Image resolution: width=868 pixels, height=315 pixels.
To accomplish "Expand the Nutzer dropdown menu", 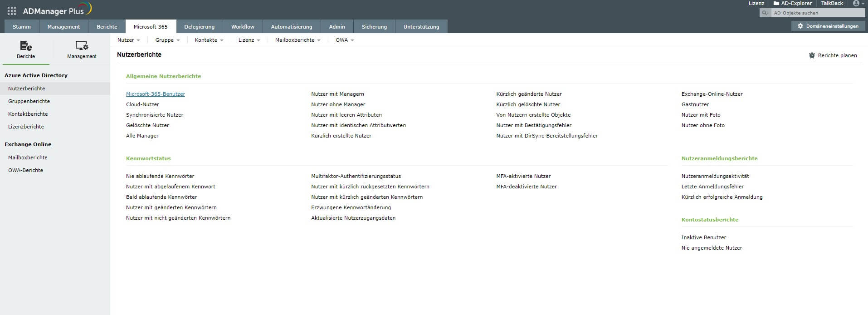I will (128, 40).
